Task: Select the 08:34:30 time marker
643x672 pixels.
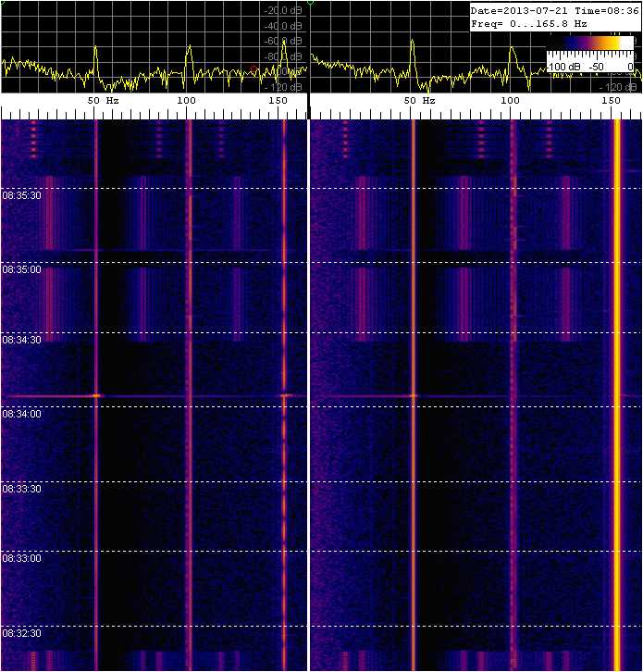Action: [22, 341]
